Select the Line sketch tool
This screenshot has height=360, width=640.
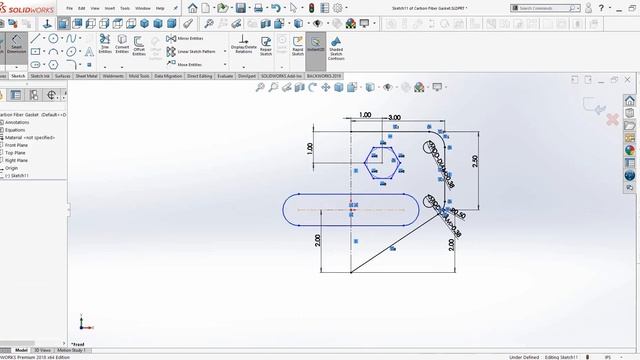pyautogui.click(x=36, y=39)
